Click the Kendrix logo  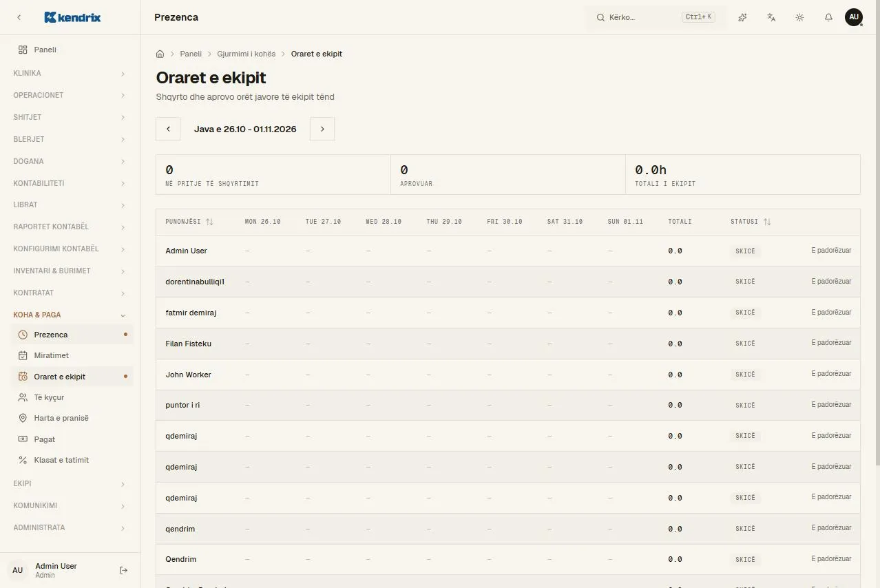(x=72, y=17)
